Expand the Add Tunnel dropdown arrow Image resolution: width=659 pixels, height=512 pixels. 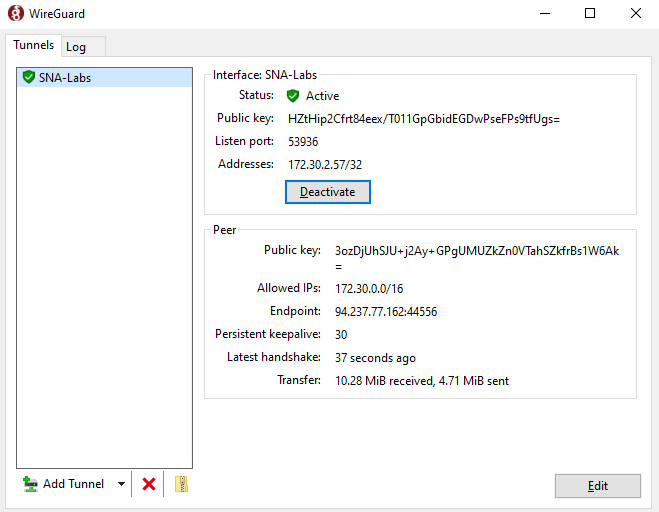[121, 484]
